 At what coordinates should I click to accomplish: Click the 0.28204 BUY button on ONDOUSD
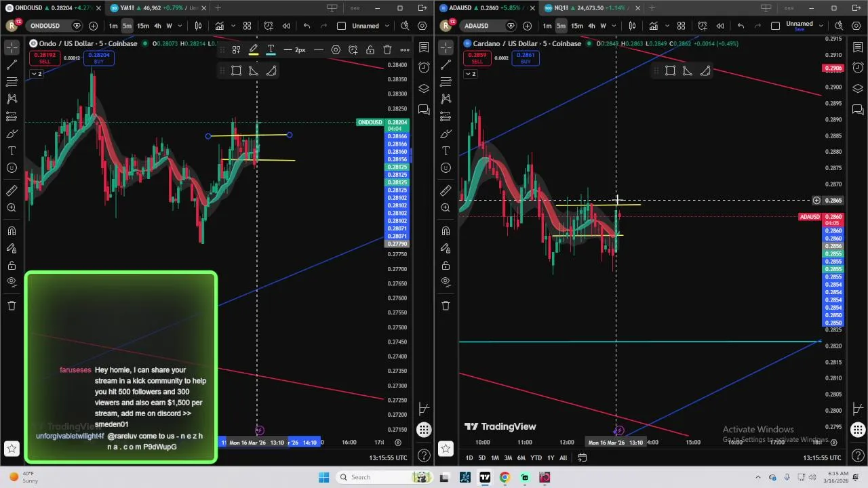(99, 58)
